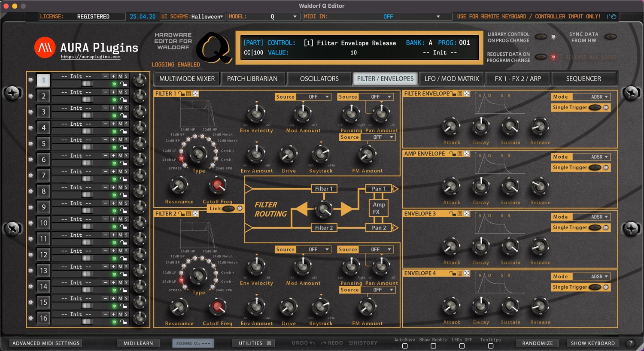Switch to the Oscillators tab
Viewport: 644px width, 351px height.
pyautogui.click(x=319, y=79)
